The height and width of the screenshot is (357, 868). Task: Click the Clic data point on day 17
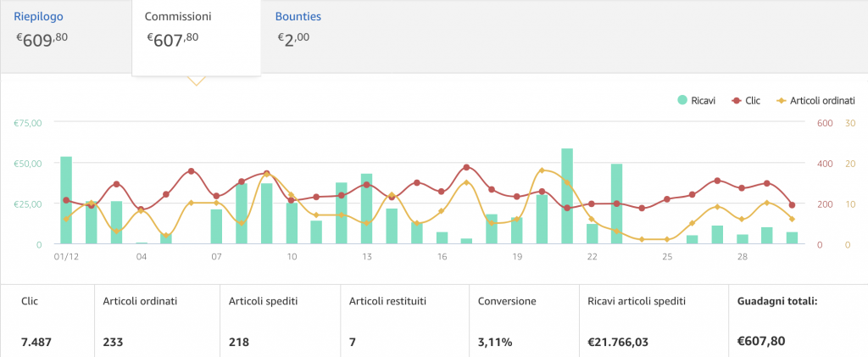[467, 167]
